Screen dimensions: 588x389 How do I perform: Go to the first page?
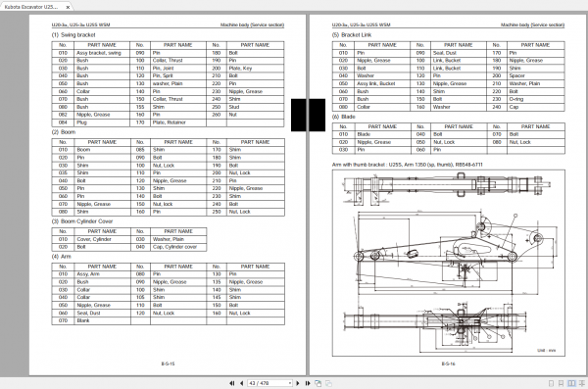231,383
